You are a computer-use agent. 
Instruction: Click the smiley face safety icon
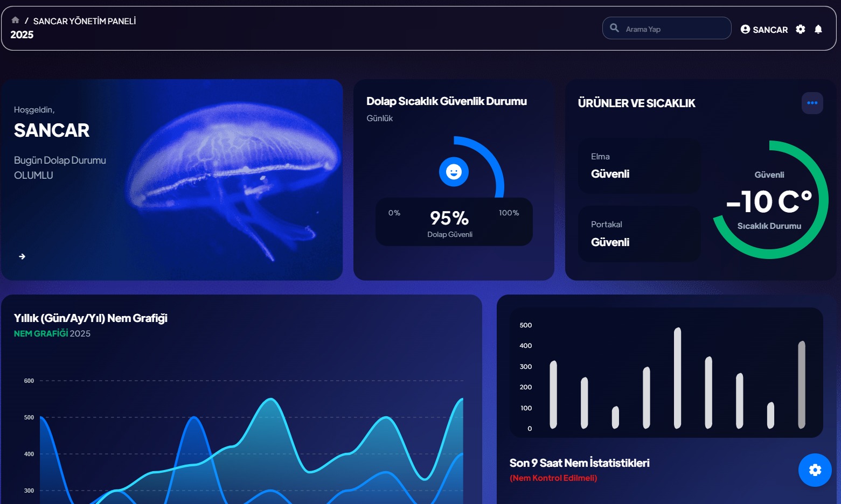454,172
